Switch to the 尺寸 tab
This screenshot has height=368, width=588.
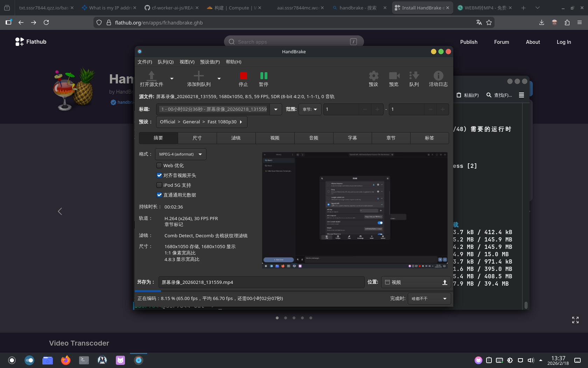197,138
